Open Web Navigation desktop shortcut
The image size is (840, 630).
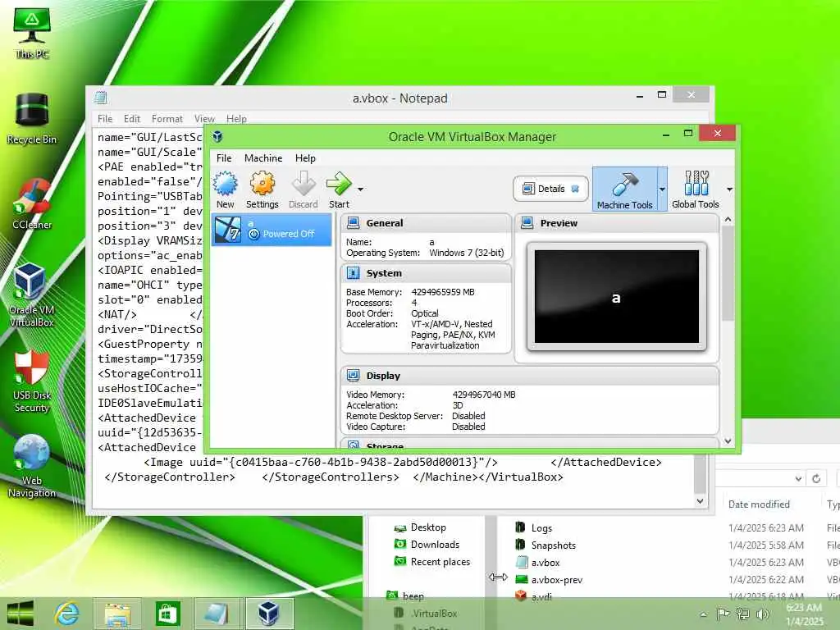pyautogui.click(x=32, y=466)
